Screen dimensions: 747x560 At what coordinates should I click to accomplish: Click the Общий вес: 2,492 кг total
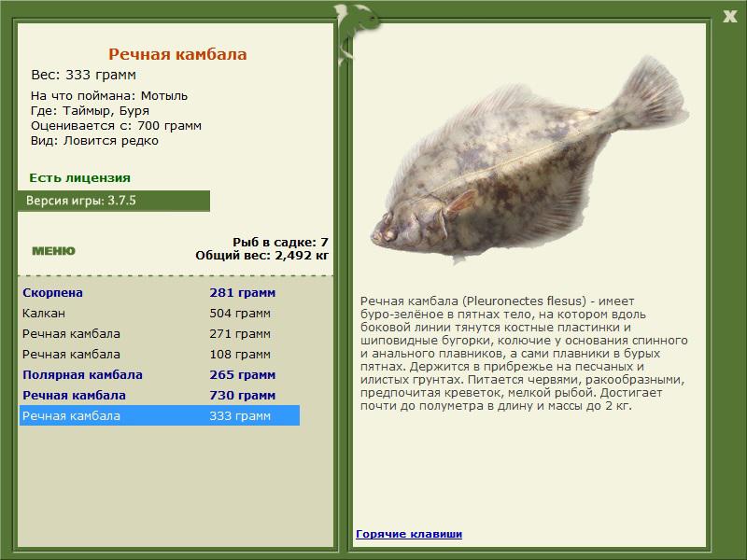coord(262,255)
